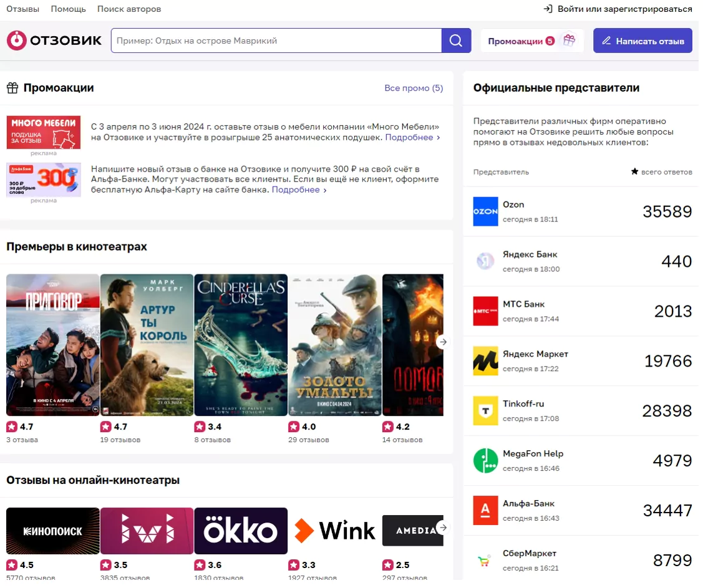
Task: Open Много Мебели promo banner image
Action: pyautogui.click(x=44, y=133)
